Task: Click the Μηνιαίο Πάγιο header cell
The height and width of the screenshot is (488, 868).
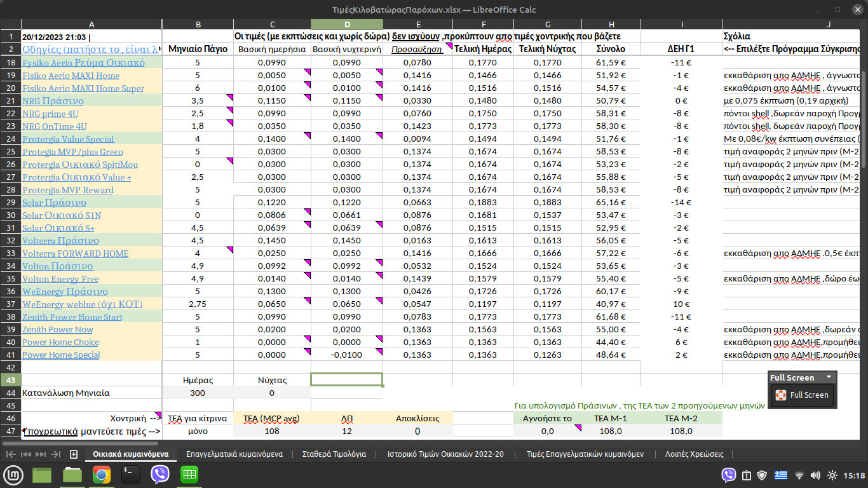Action: click(x=198, y=49)
